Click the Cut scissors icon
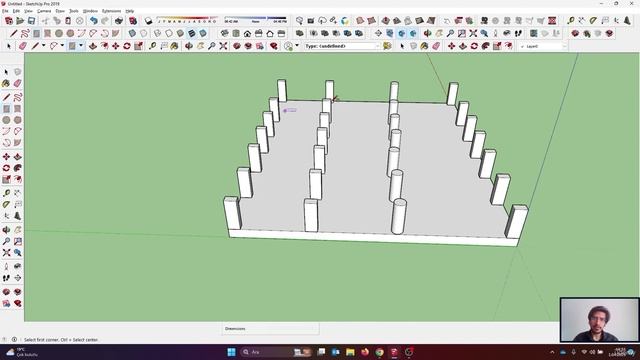 pyautogui.click(x=45, y=21)
